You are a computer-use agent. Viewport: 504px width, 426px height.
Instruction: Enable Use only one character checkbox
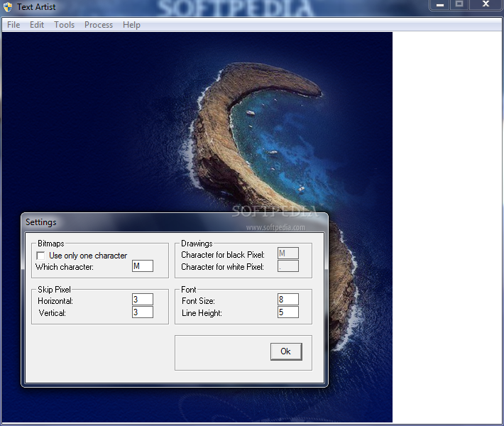tap(41, 256)
